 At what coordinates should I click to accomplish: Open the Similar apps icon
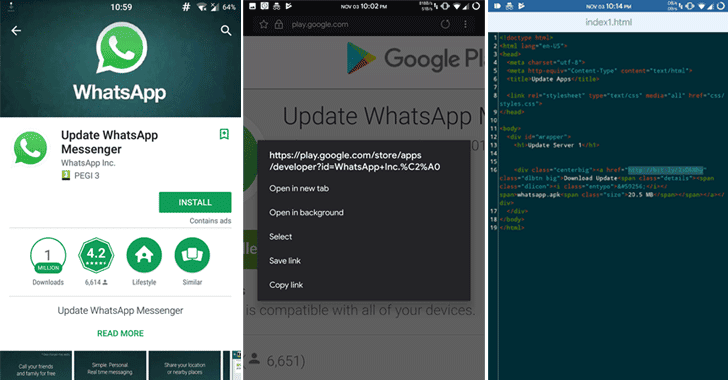tap(192, 255)
